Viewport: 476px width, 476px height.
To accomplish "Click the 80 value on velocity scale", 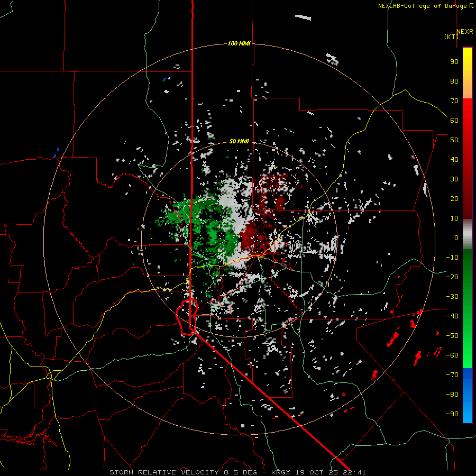I will pyautogui.click(x=454, y=81).
